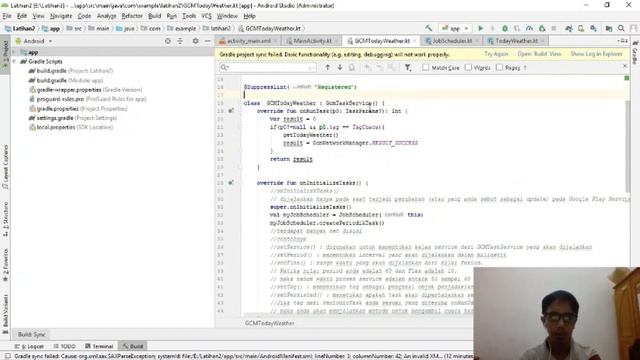Switch to TodayWeather.kt editor tab
The width and height of the screenshot is (640, 360).
(516, 41)
